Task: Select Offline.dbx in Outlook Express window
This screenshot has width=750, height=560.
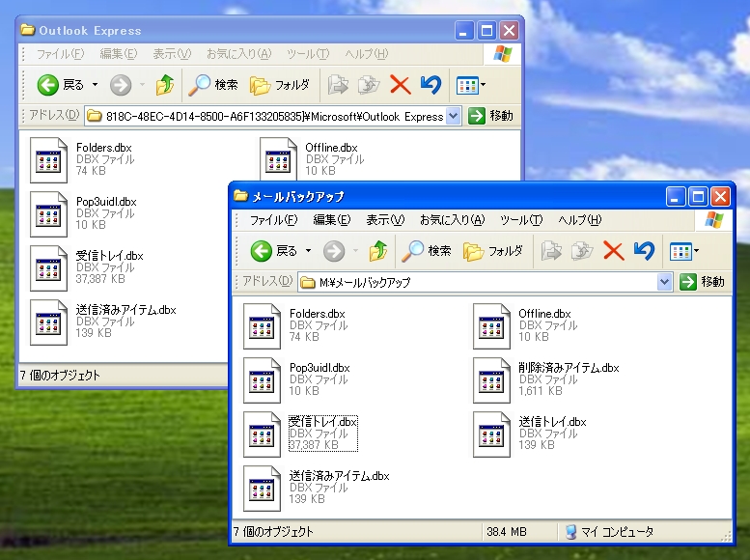Action: (312, 159)
